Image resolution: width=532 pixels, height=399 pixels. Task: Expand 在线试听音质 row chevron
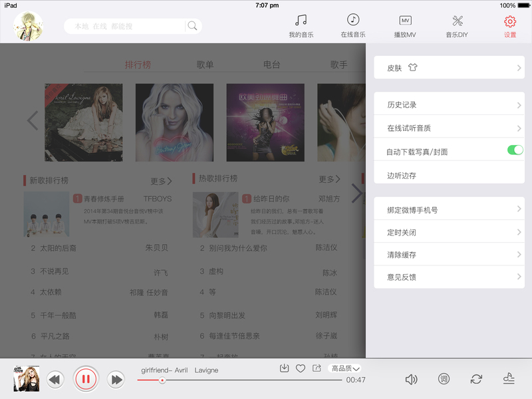[x=519, y=128]
